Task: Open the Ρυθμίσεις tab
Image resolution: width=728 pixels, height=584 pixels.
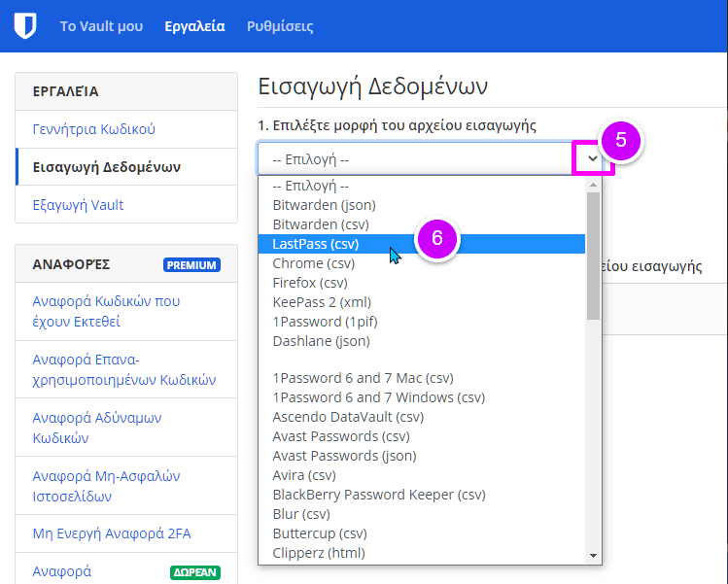Action: click(x=280, y=26)
